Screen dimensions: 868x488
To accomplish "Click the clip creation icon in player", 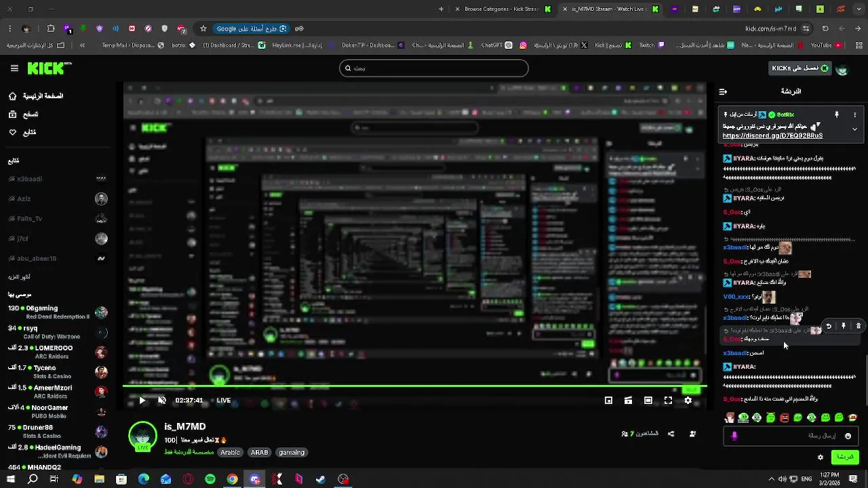I will point(628,401).
